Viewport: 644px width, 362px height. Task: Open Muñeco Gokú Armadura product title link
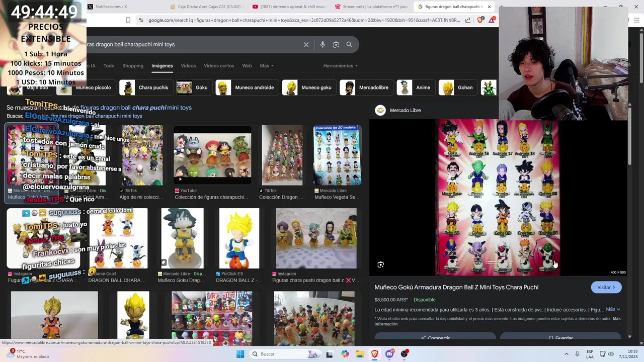pyautogui.click(x=456, y=287)
